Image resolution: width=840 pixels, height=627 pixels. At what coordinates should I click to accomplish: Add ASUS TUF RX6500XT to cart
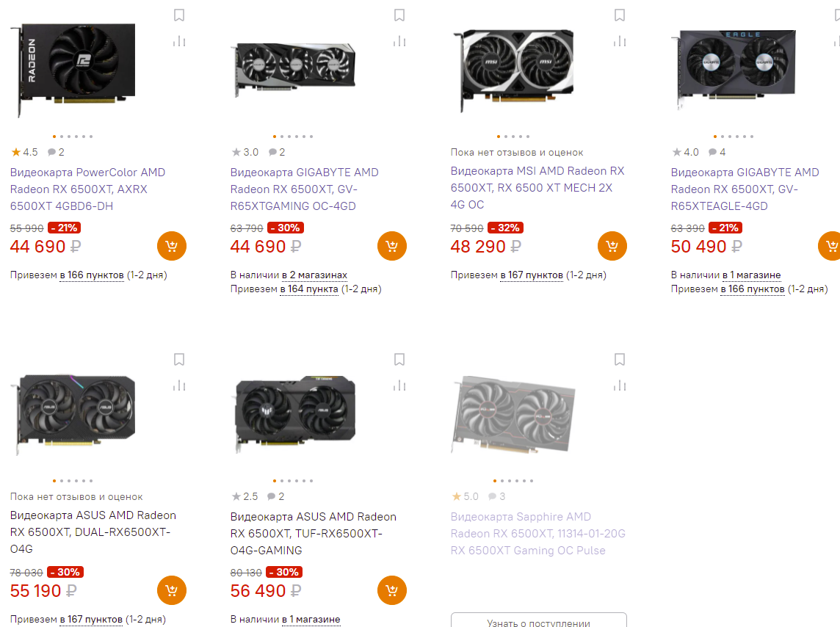point(392,590)
